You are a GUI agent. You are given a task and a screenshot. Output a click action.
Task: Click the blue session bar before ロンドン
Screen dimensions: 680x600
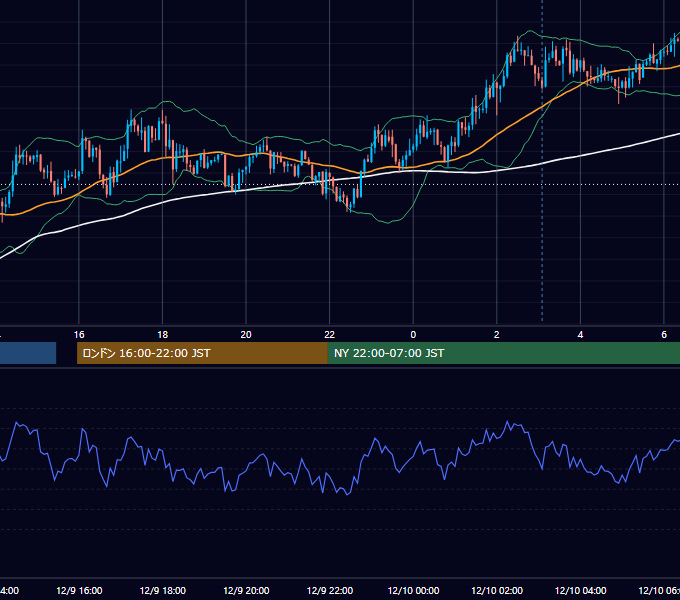click(x=28, y=353)
